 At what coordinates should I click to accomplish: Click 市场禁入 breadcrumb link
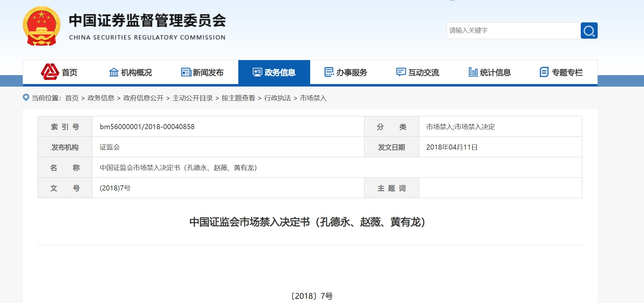(313, 98)
